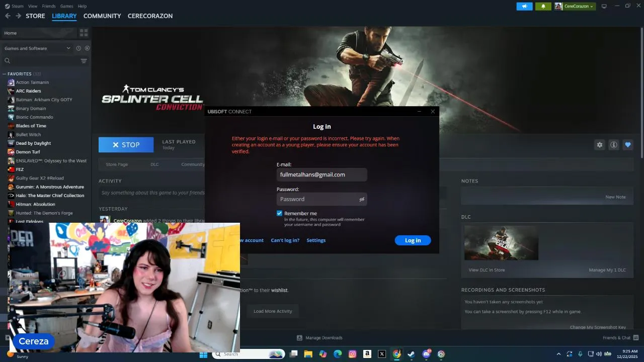The image size is (644, 362).
Task: Collapse the Favorites section
Action: coord(4,74)
